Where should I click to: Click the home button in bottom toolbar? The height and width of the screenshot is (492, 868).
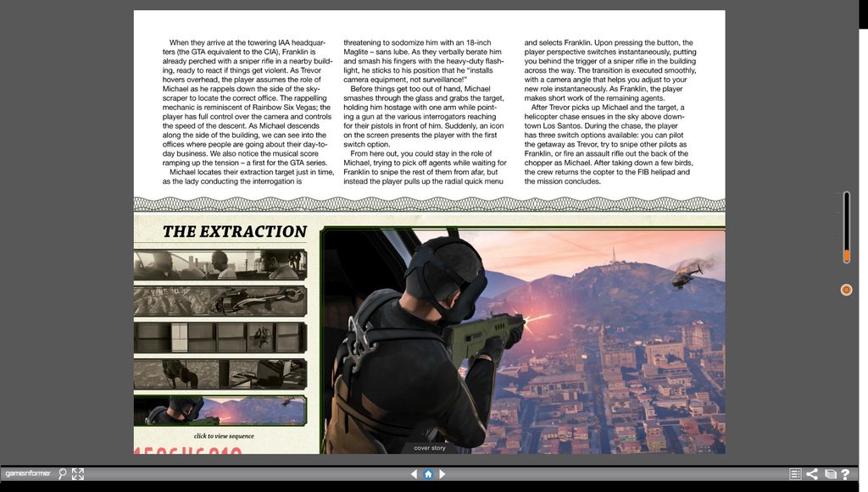point(428,474)
